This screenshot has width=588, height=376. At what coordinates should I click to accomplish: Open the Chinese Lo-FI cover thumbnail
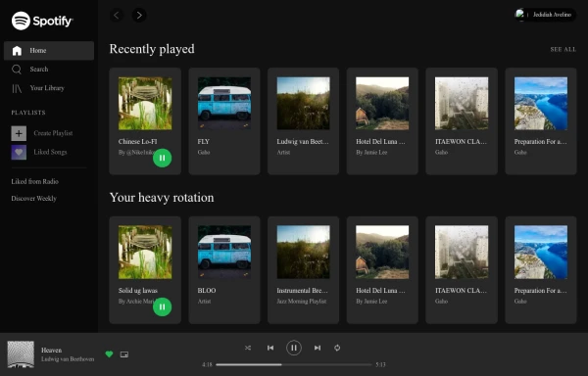145,104
